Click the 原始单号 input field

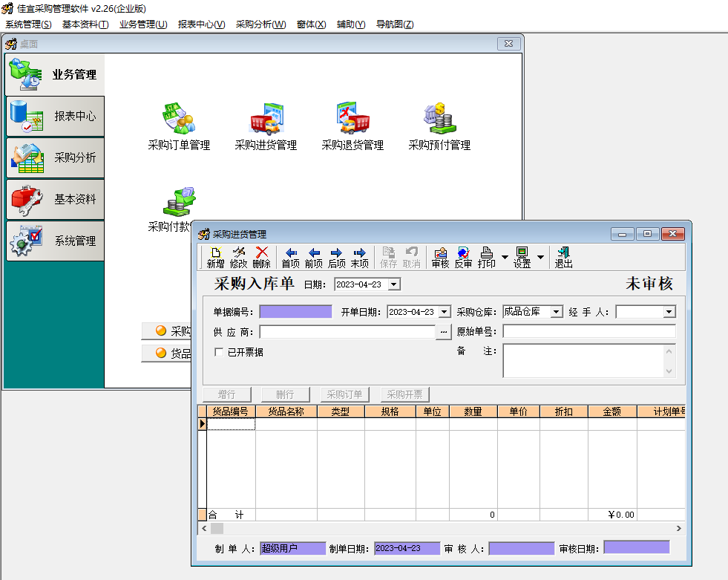tap(589, 331)
